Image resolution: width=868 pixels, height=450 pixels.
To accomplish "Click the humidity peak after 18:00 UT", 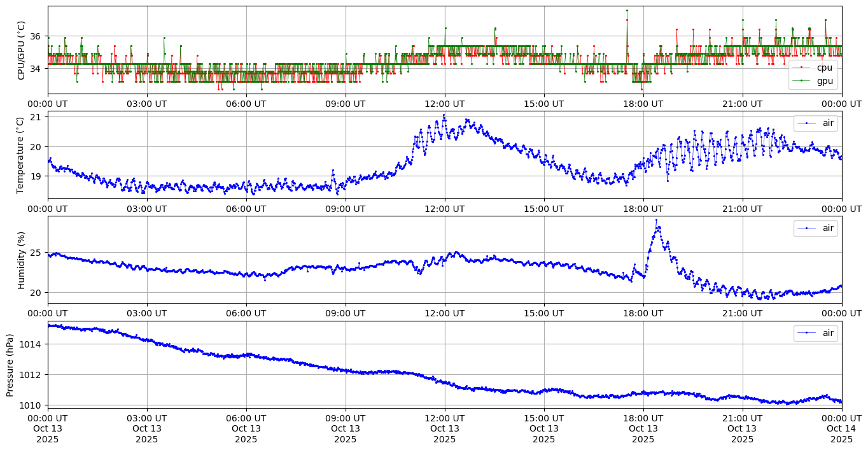I will tap(656, 220).
